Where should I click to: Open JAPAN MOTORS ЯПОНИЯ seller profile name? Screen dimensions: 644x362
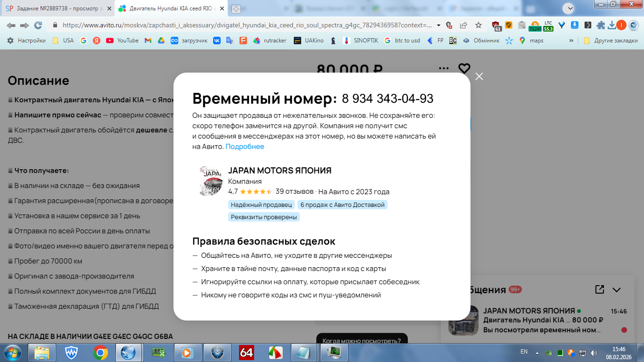[280, 171]
